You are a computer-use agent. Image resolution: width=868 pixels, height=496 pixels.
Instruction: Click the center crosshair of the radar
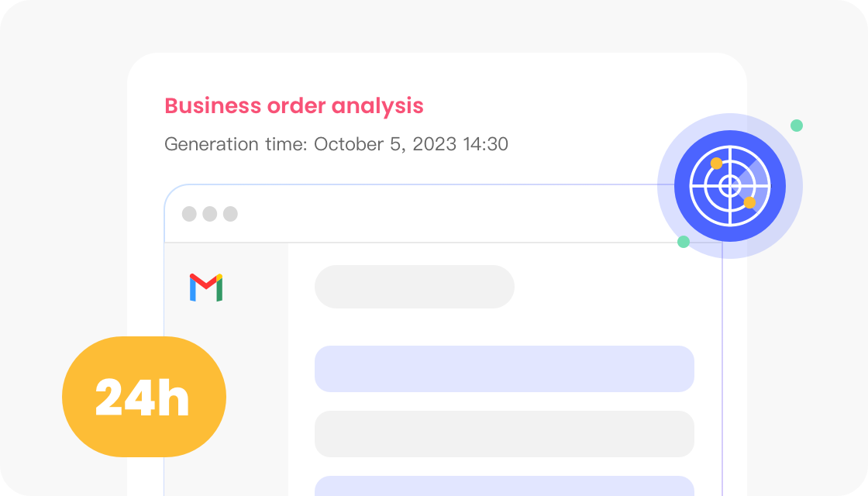(730, 186)
